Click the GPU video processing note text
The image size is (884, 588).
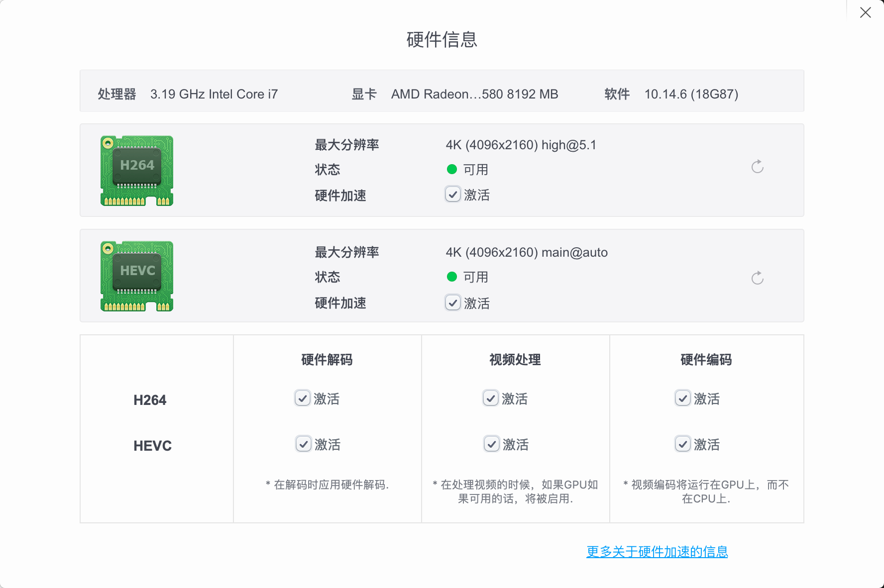tap(515, 491)
